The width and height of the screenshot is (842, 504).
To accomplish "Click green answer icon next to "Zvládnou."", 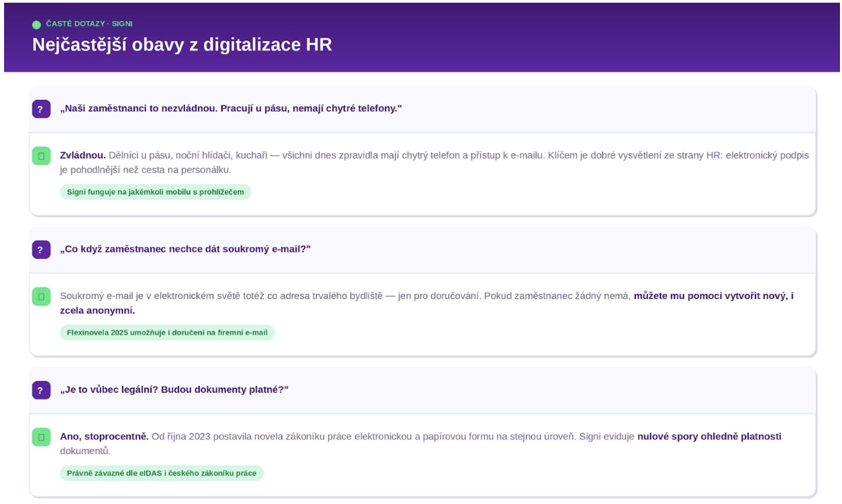I will 41,156.
